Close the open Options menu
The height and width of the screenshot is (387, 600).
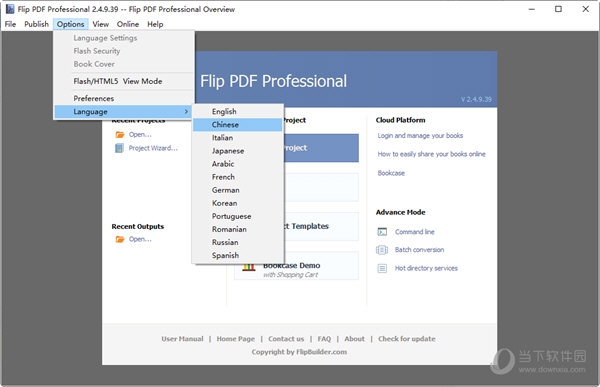click(70, 24)
